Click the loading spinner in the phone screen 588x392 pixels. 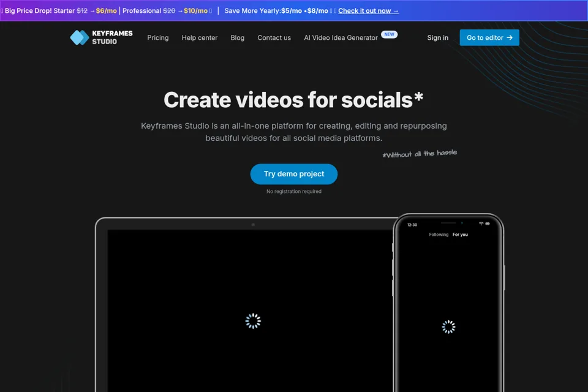pos(448,326)
